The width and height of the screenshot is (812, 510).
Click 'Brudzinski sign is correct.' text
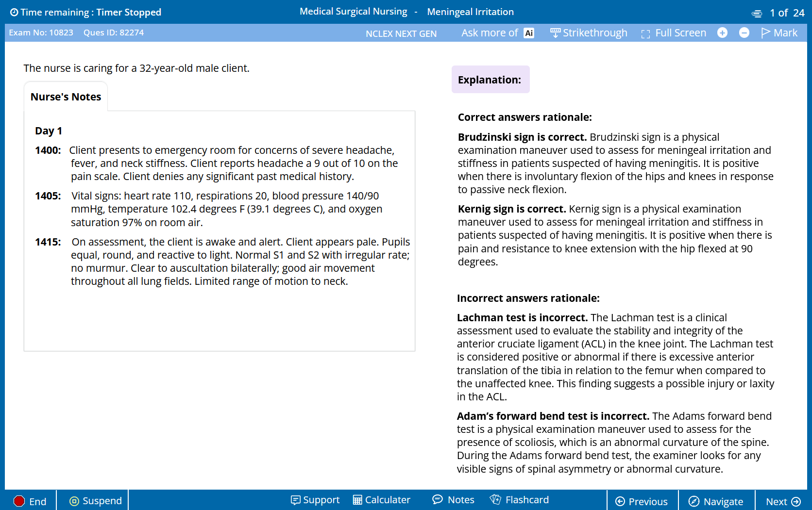click(522, 137)
